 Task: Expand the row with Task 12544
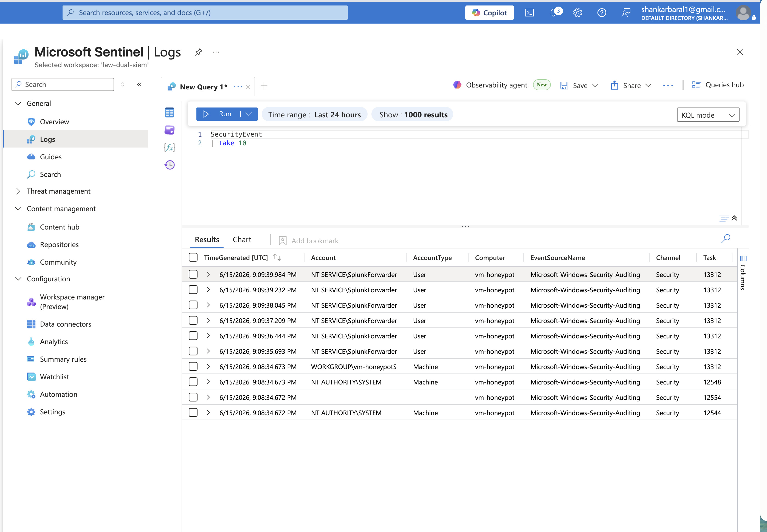click(208, 412)
